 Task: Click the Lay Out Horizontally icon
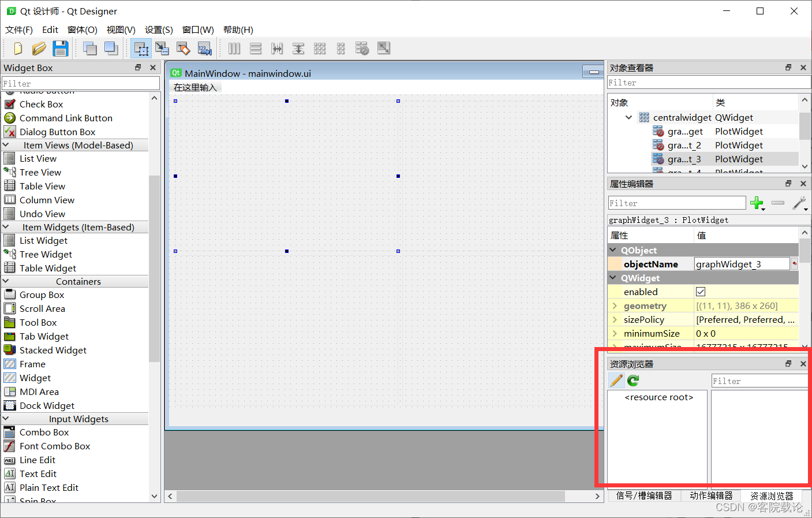[x=234, y=49]
